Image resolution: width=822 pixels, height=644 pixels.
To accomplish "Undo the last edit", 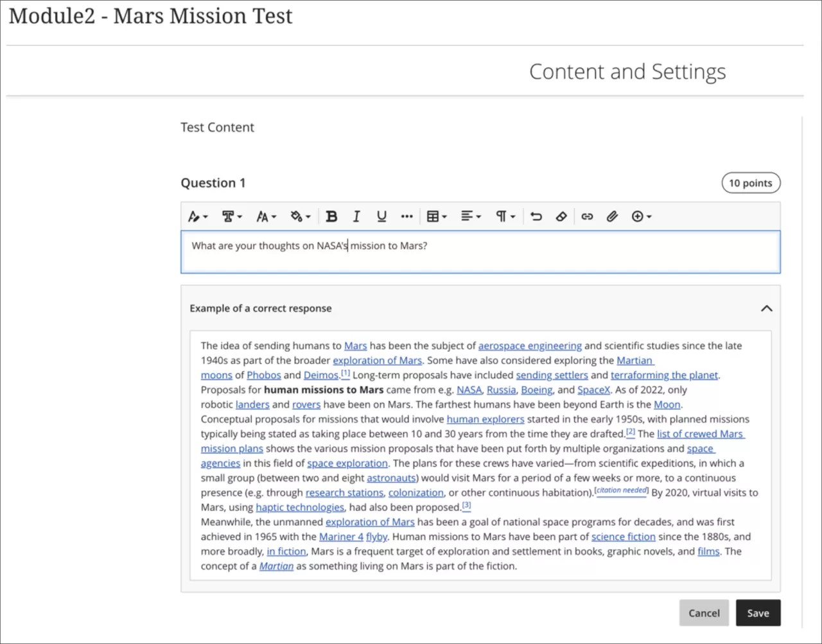I will point(536,216).
